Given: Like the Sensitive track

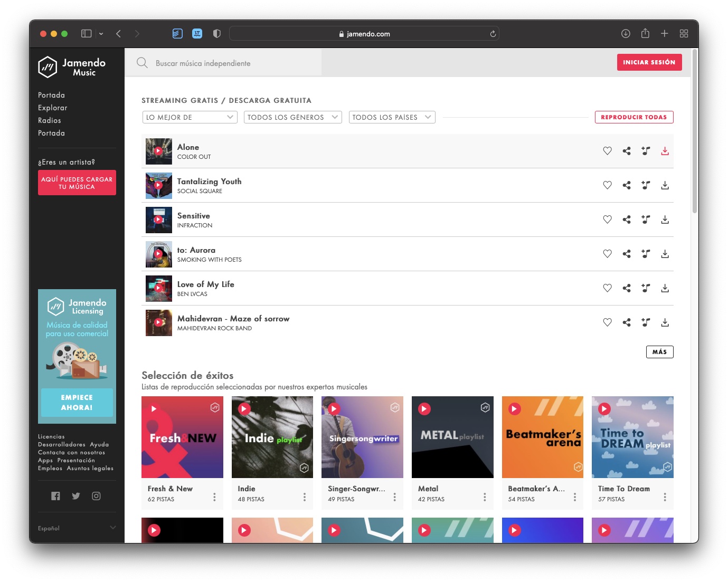Looking at the screenshot, I should (607, 220).
